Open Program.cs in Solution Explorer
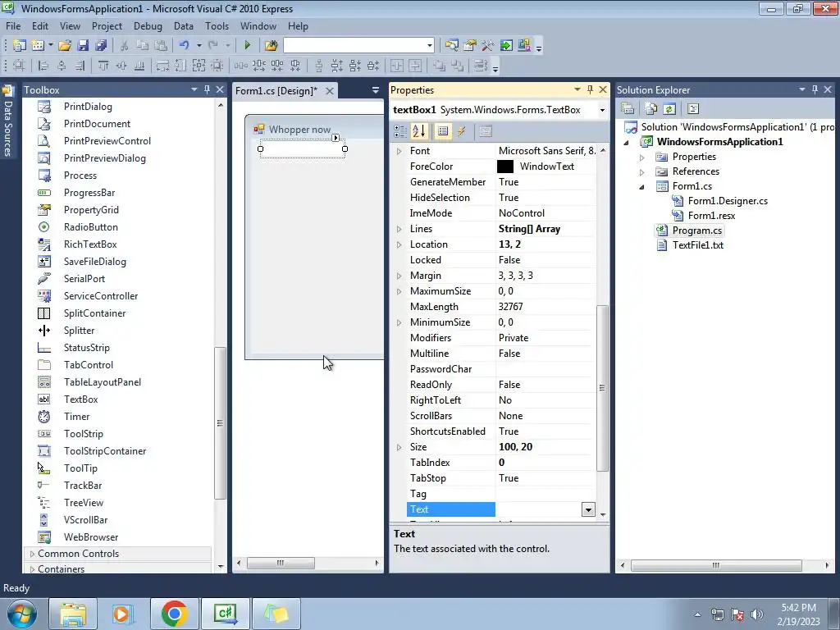Viewport: 840px width, 630px height. [697, 231]
